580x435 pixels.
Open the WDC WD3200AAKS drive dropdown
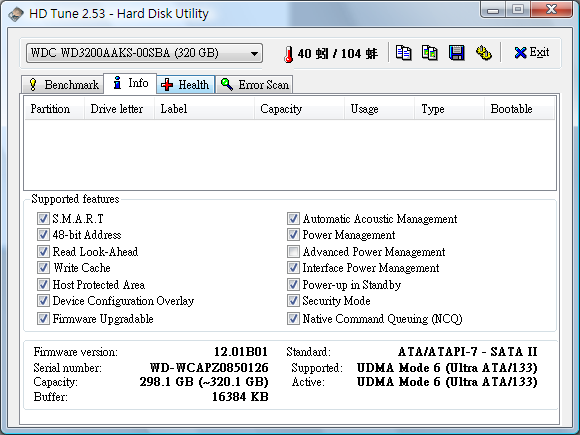click(x=144, y=53)
